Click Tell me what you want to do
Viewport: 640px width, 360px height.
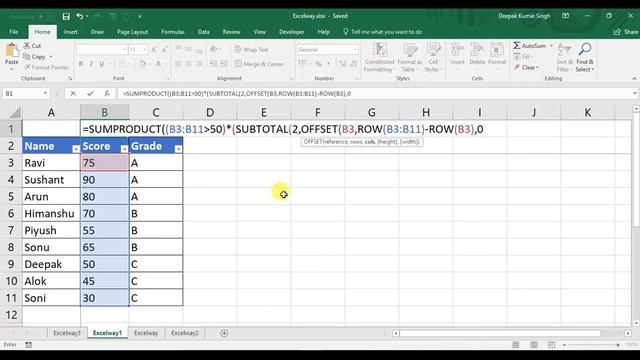383,32
